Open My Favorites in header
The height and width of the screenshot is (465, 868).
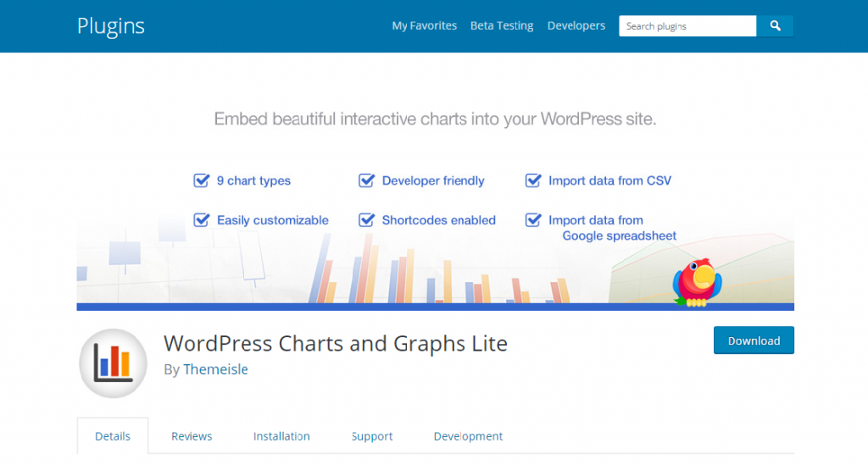pos(424,26)
